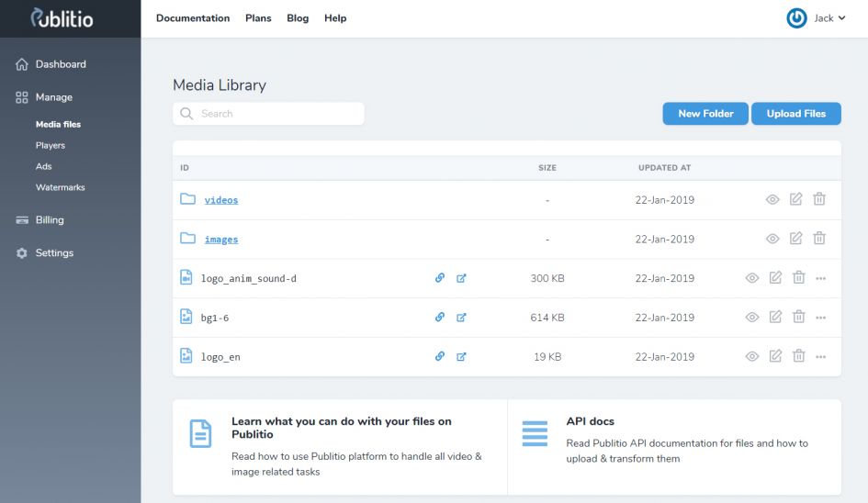The image size is (868, 503).
Task: Edit the images folder pencil icon
Action: pos(795,239)
